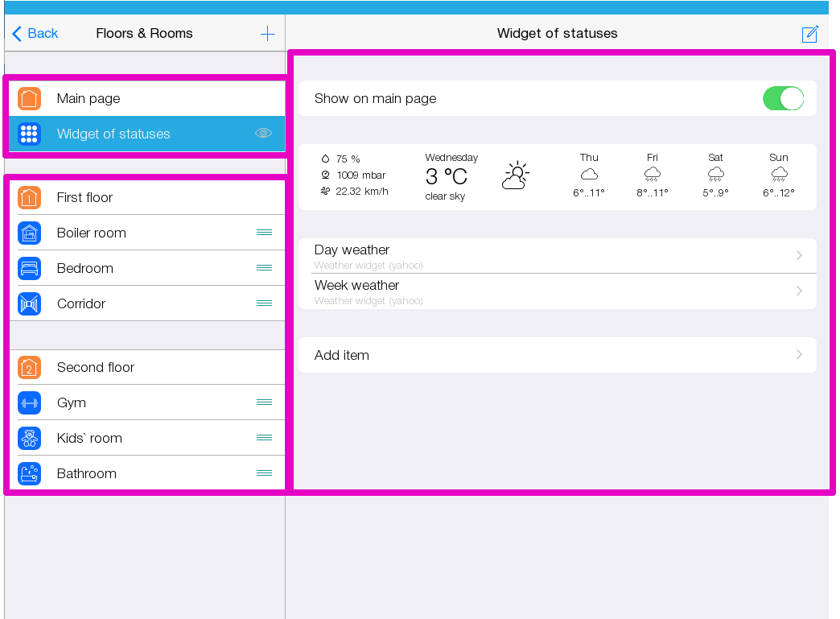Open the edit icon for Widget of statuses

click(809, 34)
